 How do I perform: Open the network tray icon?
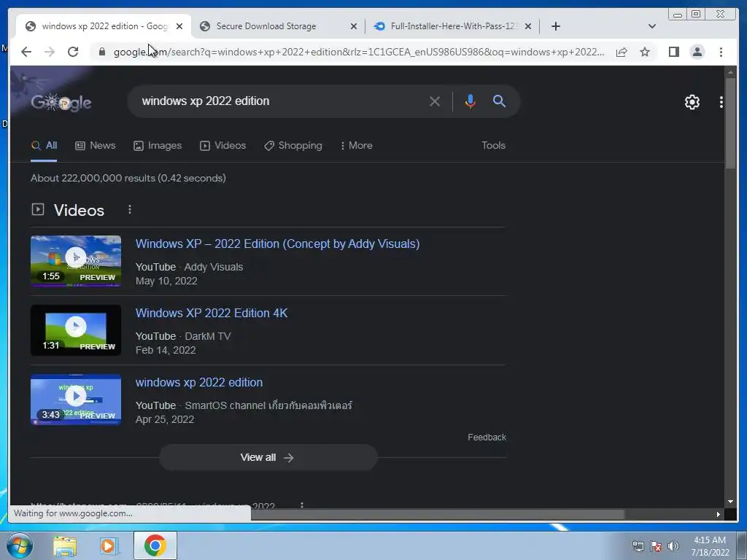(638, 546)
